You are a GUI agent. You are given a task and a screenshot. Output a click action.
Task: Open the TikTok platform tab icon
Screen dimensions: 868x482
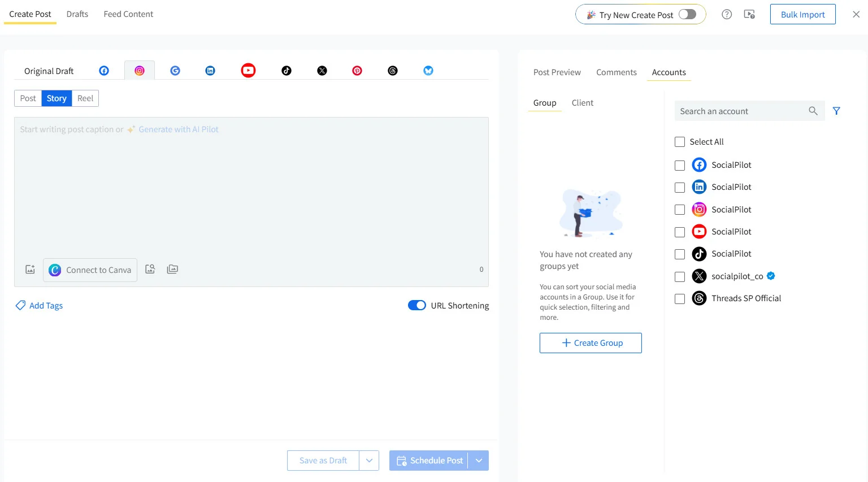(x=287, y=71)
